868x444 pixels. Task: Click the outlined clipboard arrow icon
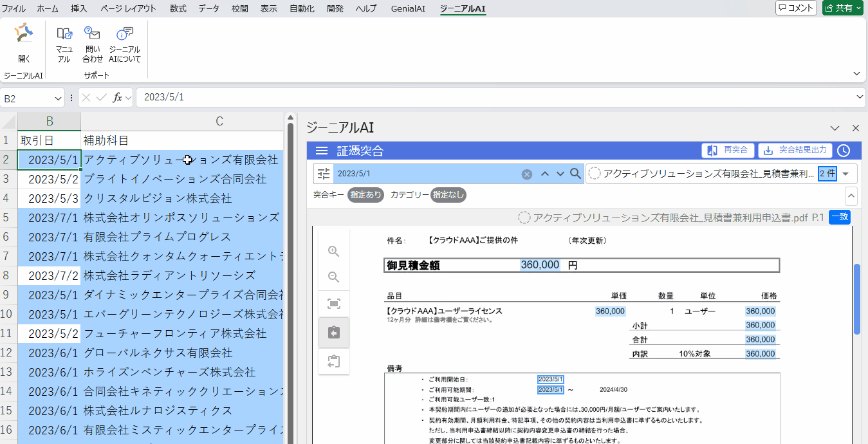(x=334, y=361)
